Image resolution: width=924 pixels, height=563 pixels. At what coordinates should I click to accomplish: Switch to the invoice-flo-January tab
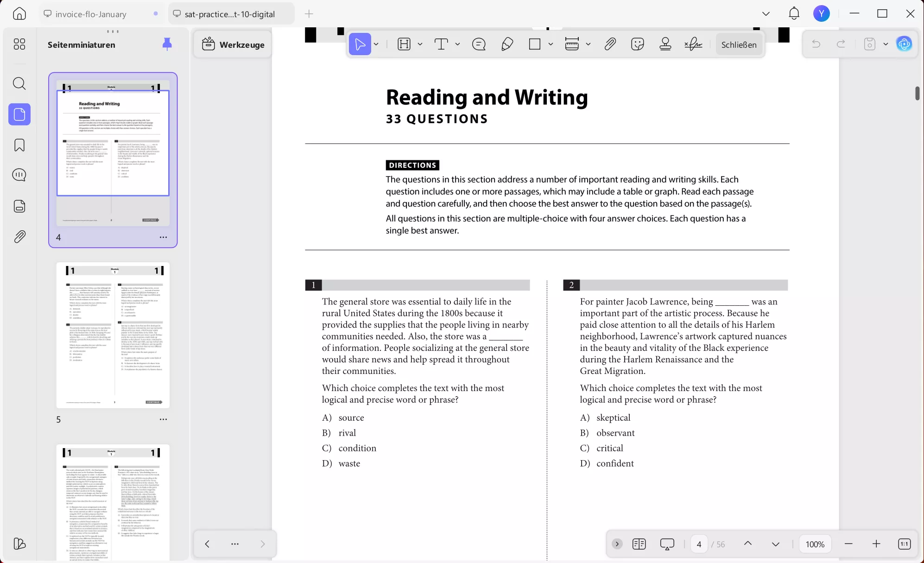[x=91, y=14]
